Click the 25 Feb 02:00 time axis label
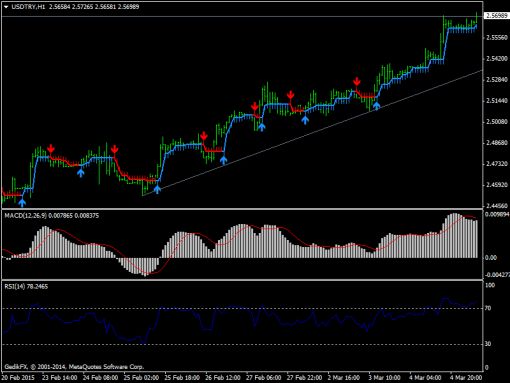 (141, 378)
